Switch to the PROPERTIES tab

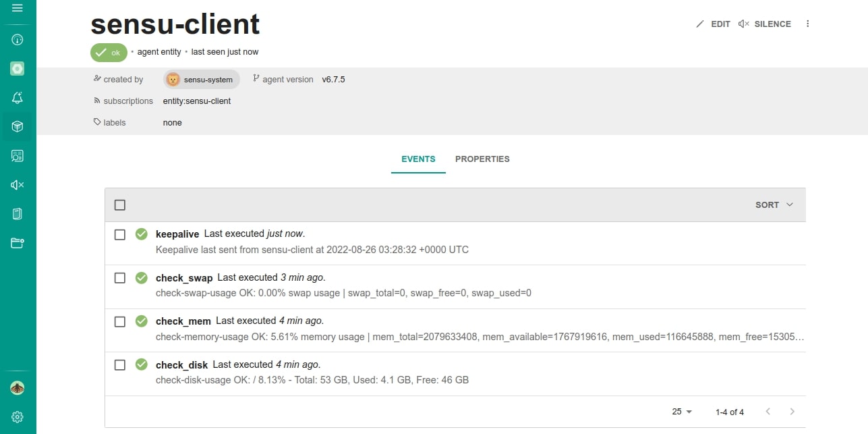pyautogui.click(x=482, y=159)
